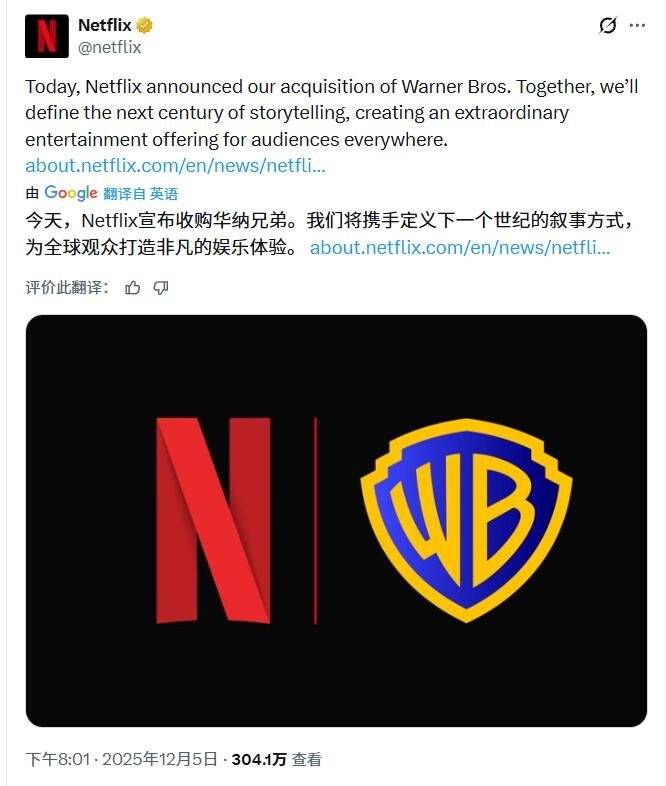666x786 pixels.
Task: Open the 304.1万 查看 view count
Action: tap(276, 759)
